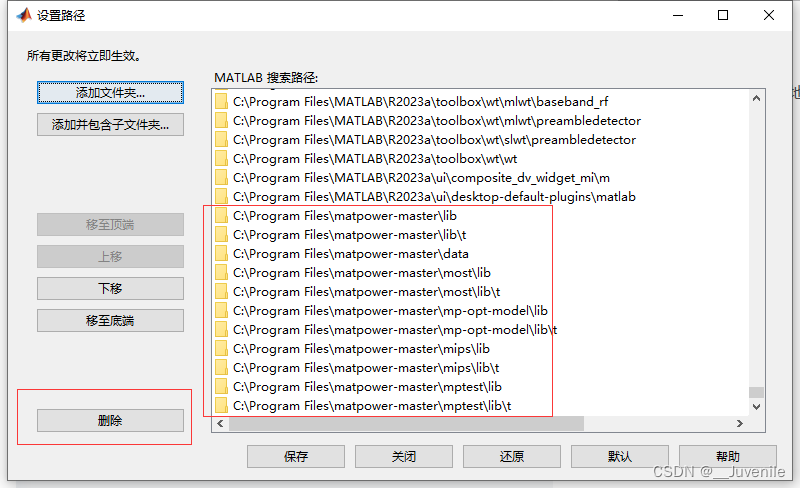
Task: Click folder icon of mlwt\baseband_rf path
Action: pos(221,101)
